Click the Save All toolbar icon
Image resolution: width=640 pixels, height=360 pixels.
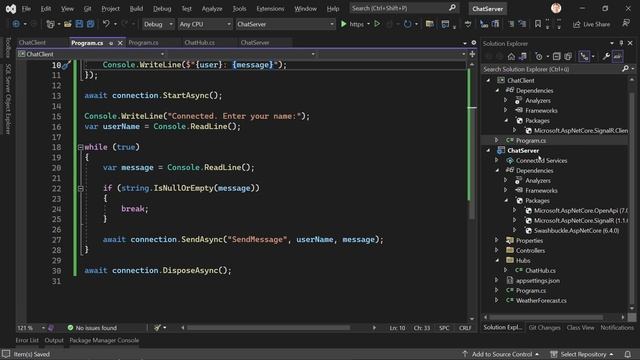click(x=91, y=24)
